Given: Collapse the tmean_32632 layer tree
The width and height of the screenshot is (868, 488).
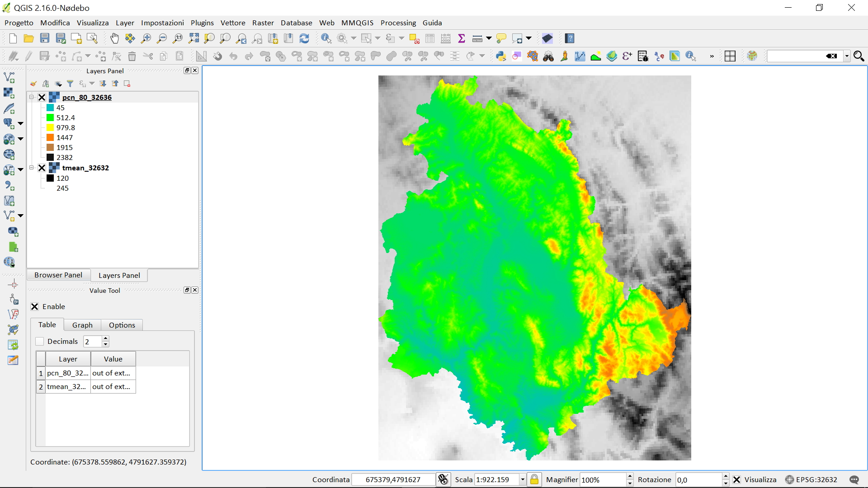Looking at the screenshot, I should coord(32,168).
